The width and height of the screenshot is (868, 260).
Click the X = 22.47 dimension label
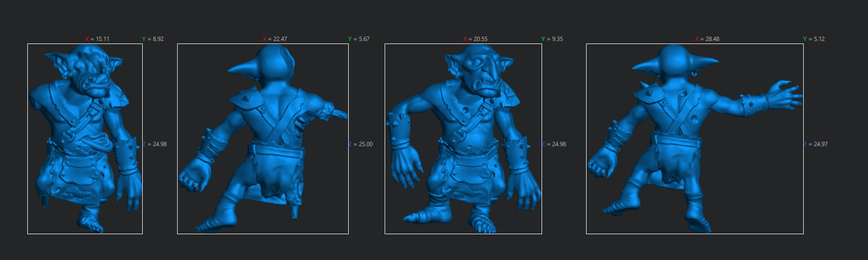pos(275,39)
